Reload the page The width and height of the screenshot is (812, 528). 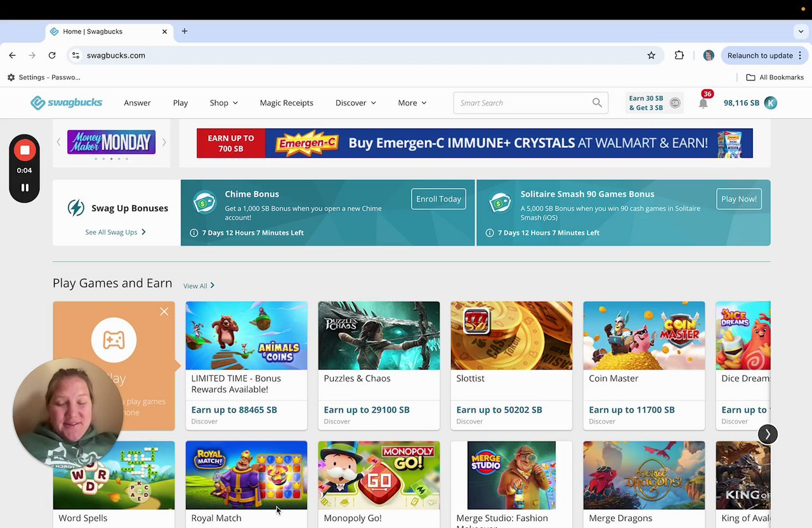(52, 55)
